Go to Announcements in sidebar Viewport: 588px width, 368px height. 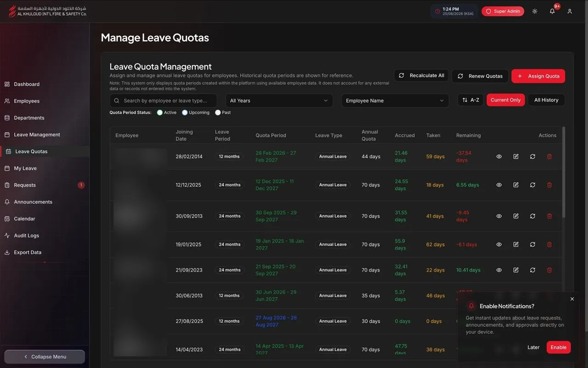pos(45,202)
